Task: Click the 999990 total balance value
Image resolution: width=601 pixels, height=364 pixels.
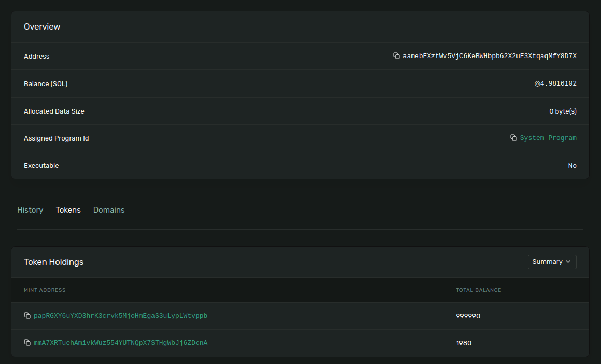Action: click(x=468, y=316)
